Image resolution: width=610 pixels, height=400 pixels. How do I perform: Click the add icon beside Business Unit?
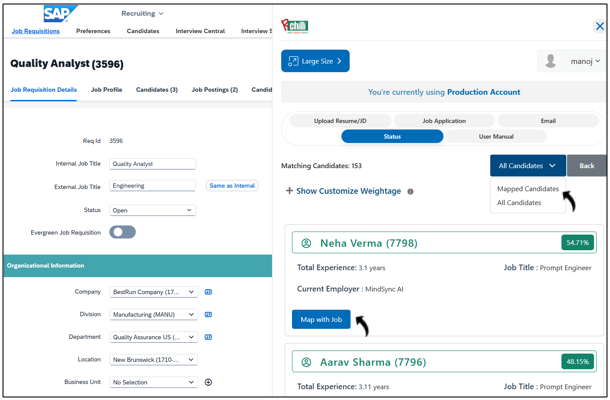coord(208,382)
